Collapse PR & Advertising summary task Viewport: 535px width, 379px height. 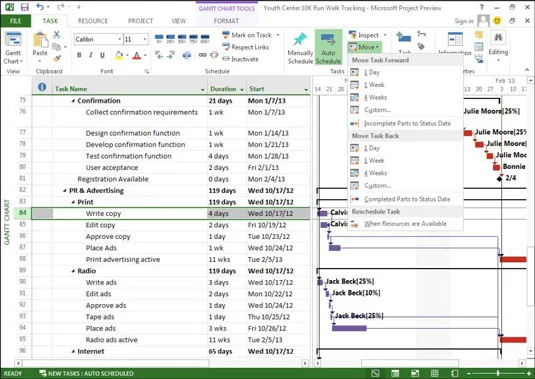pos(65,191)
